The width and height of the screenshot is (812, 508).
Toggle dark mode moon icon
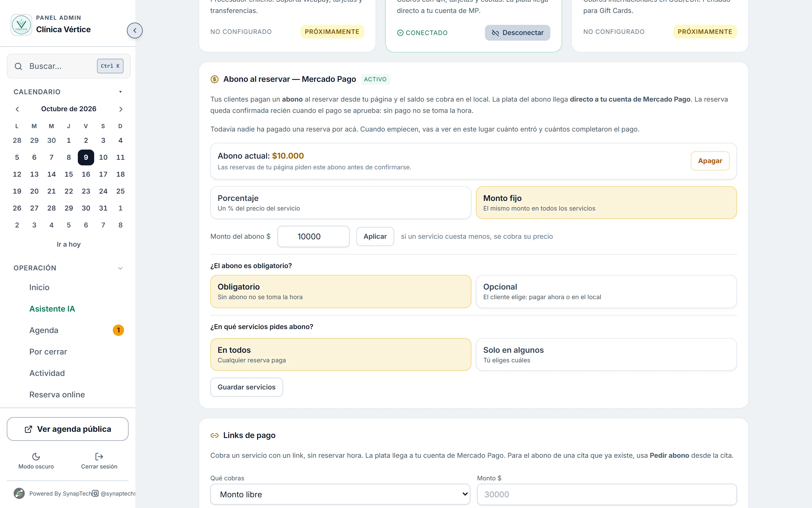[36, 456]
